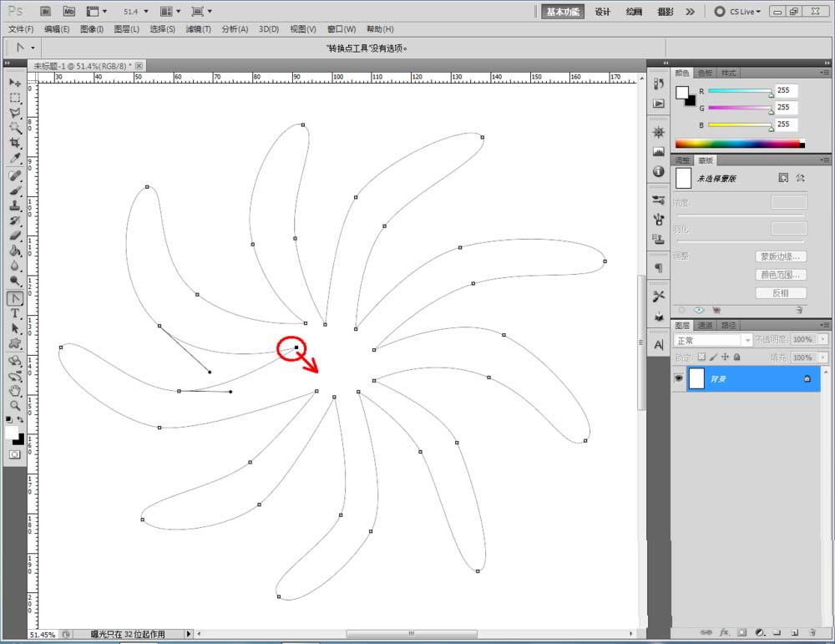Select the Crop tool
Image resolution: width=835 pixels, height=644 pixels.
click(x=15, y=143)
